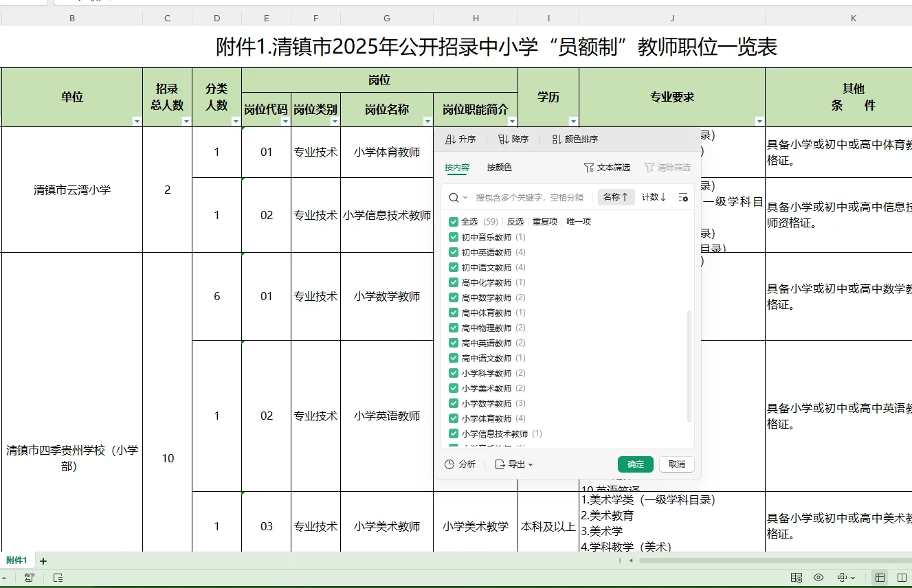
Task: Click the macro recorder icon in status bar
Action: point(29,578)
